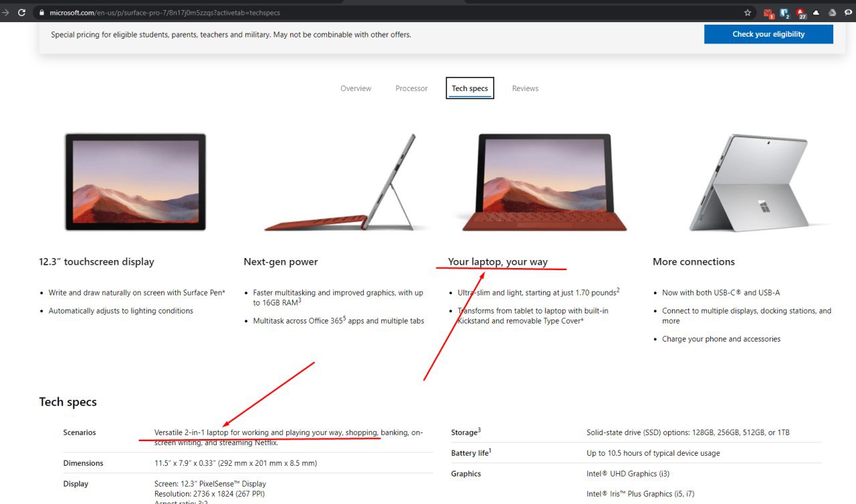Click the speech bubble extension icon
856x504 pixels.
pos(849,13)
